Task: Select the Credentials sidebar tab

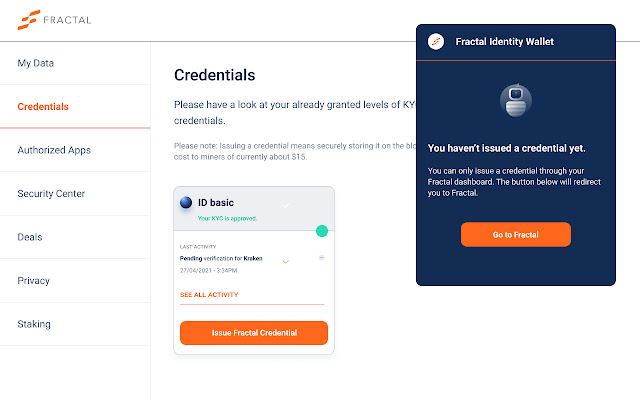Action: tap(43, 106)
